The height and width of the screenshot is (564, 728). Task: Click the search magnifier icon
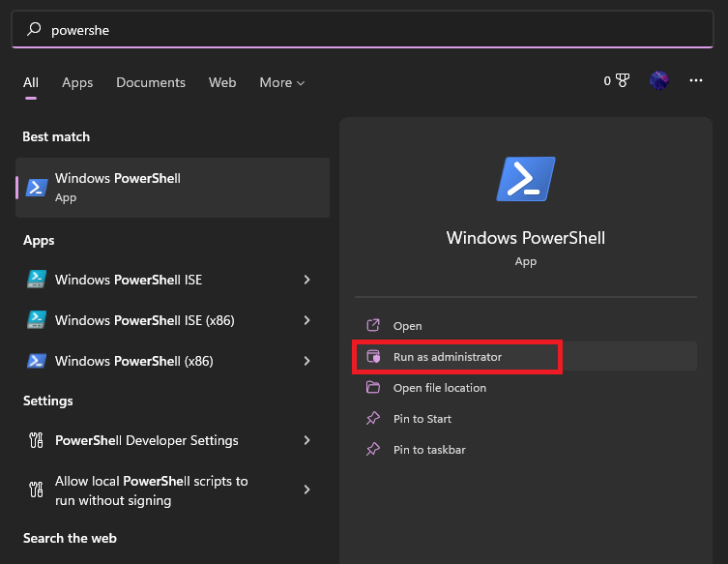point(34,29)
